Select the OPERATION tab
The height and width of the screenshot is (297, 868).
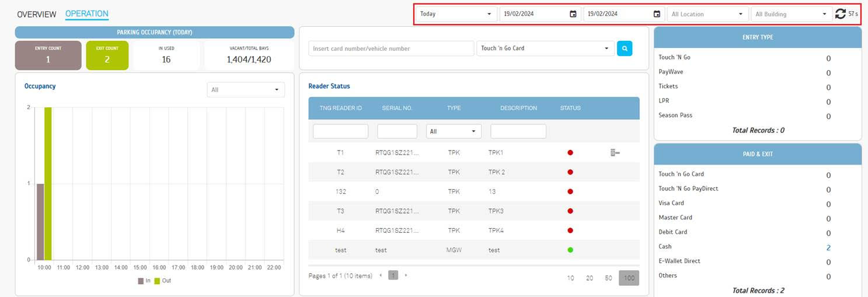tap(86, 14)
